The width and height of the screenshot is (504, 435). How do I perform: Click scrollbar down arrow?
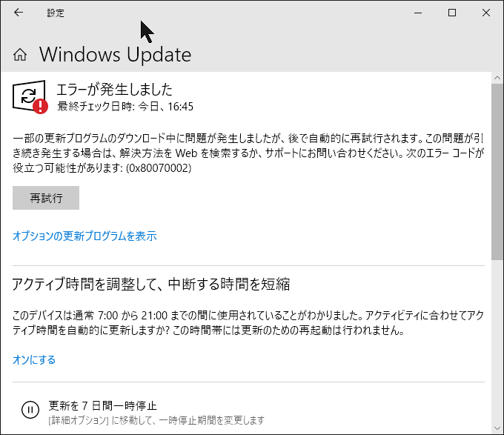coord(497,428)
